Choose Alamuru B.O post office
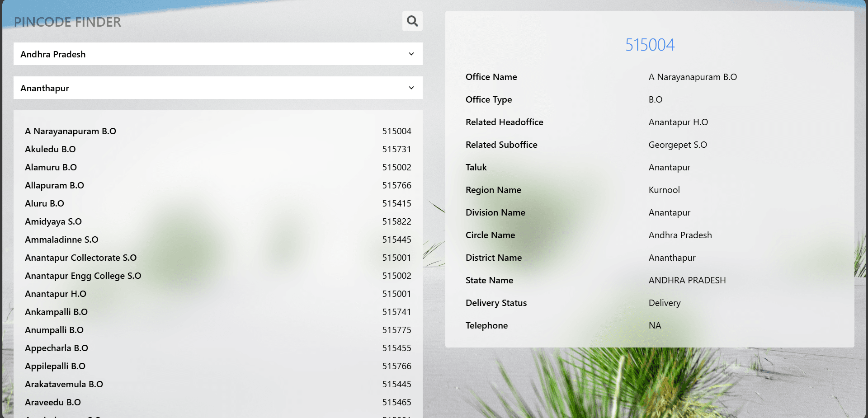868x418 pixels. click(x=218, y=167)
